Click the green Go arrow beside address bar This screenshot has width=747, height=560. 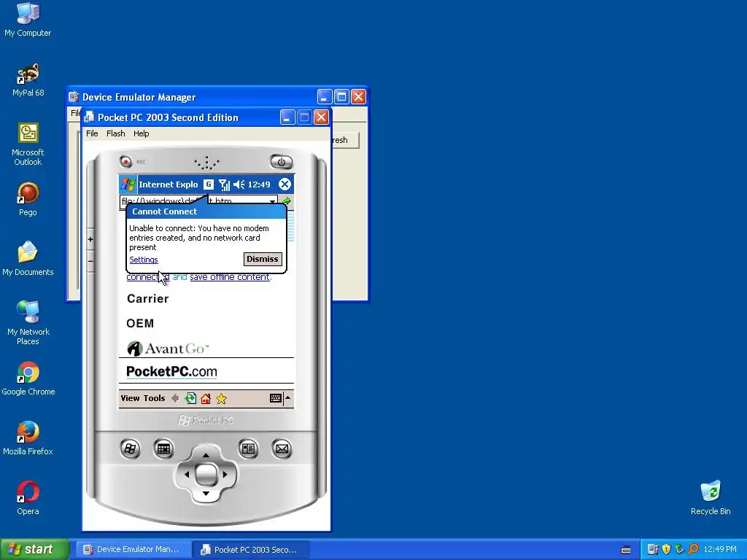286,201
